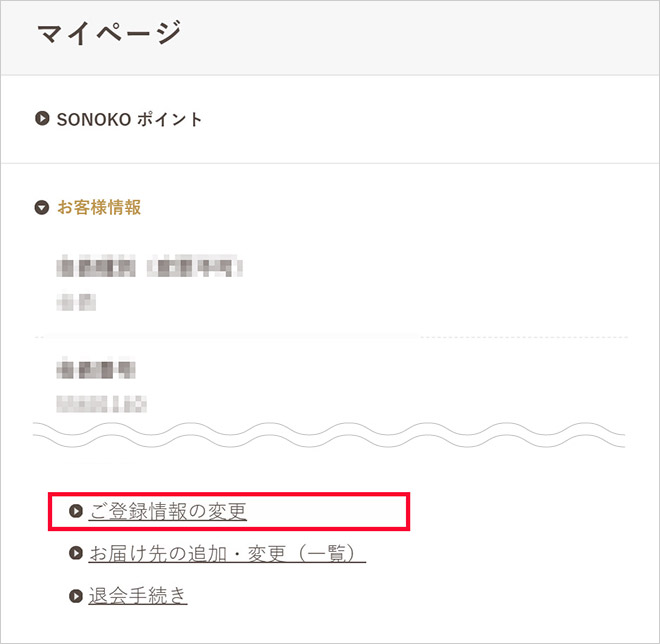The image size is (660, 644).
Task: Click the arrow icon beside お届け先の追加・変更
Action: tap(76, 553)
